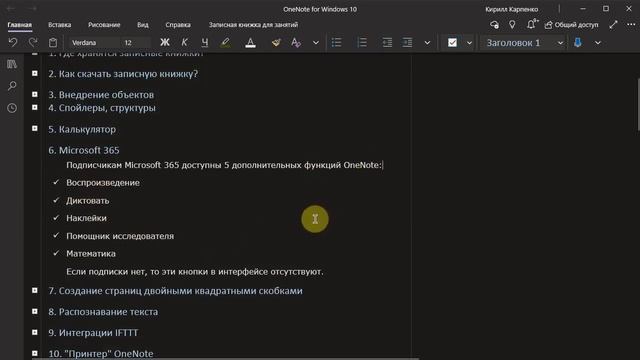Open the Справка tab

pyautogui.click(x=178, y=25)
